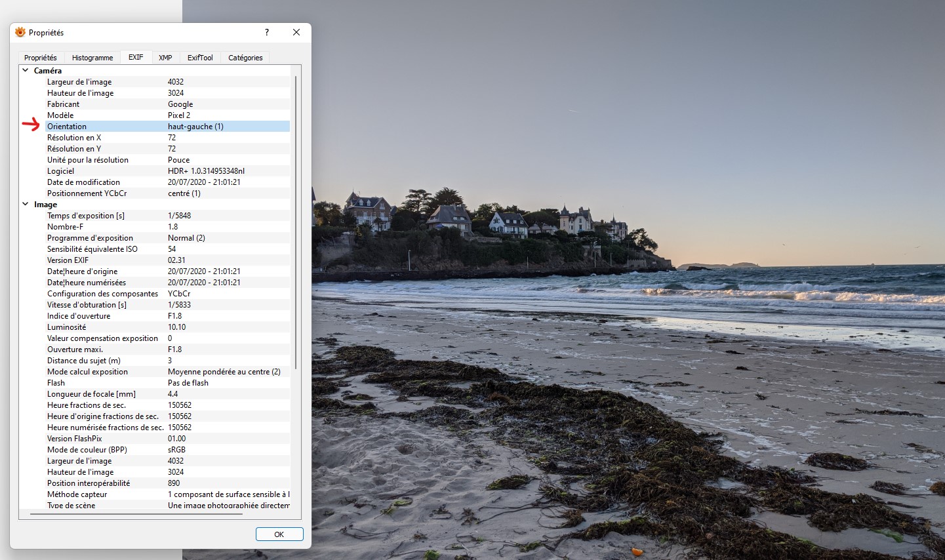
Task: Select Heure numérisée fractions de sec. row
Action: click(x=167, y=428)
